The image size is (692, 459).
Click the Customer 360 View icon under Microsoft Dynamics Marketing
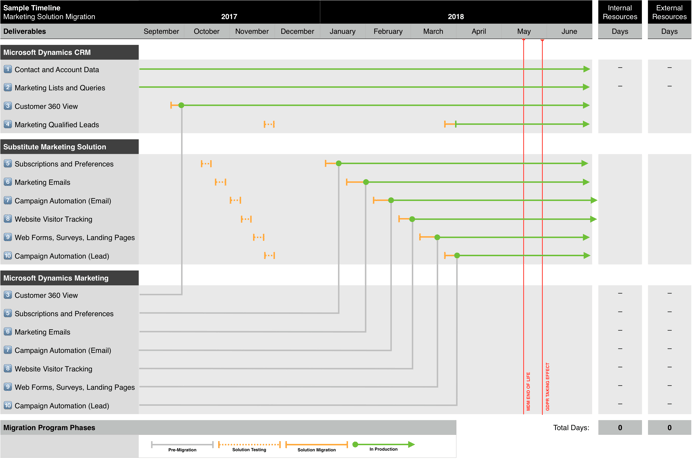(x=8, y=295)
